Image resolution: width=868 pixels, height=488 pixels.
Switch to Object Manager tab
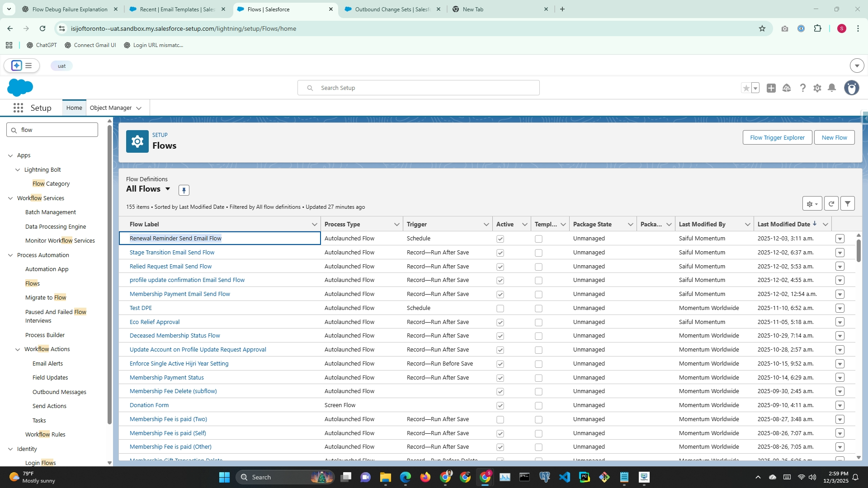111,108
